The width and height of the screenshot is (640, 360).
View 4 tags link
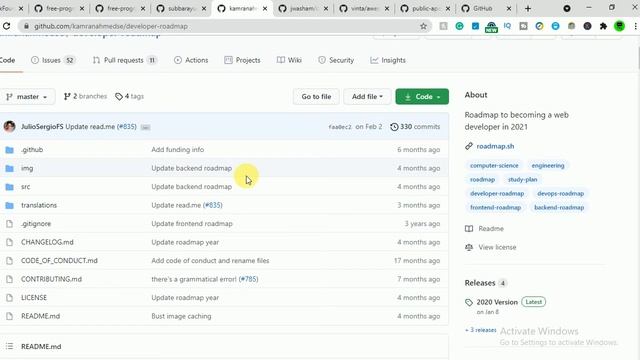(129, 96)
